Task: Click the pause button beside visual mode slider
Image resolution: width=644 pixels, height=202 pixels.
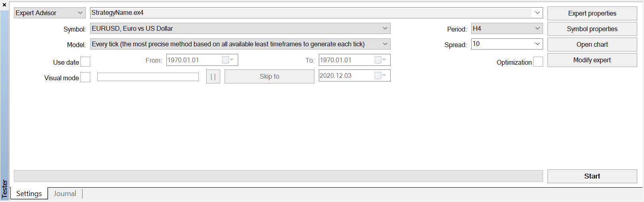Action: (213, 77)
